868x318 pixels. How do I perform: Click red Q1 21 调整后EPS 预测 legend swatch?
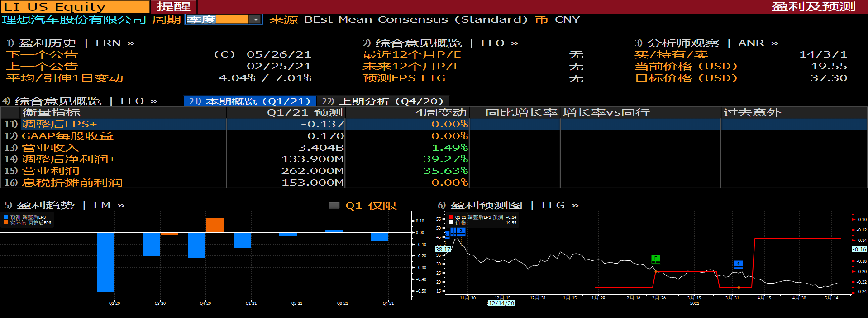(451, 217)
